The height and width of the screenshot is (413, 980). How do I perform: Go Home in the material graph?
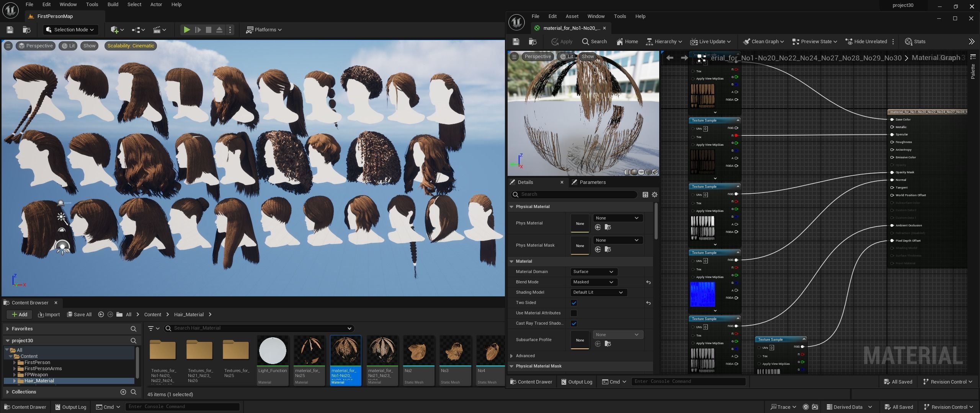[x=627, y=42]
